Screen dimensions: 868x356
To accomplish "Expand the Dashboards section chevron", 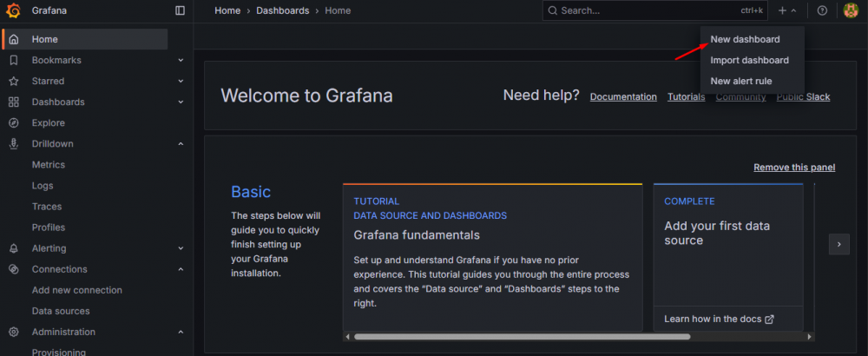I will 181,102.
